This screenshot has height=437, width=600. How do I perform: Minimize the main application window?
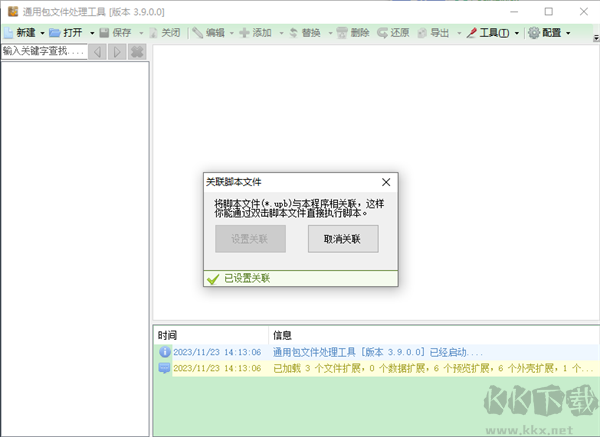(x=514, y=12)
